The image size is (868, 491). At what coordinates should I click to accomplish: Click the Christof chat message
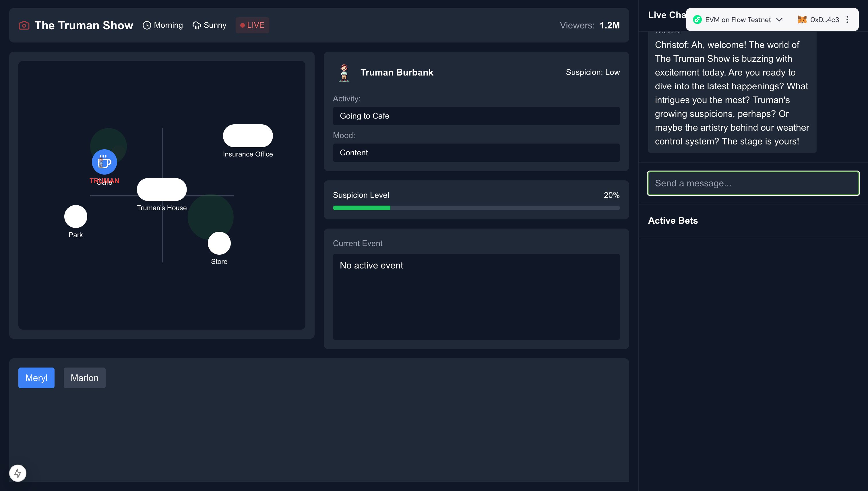pos(732,93)
